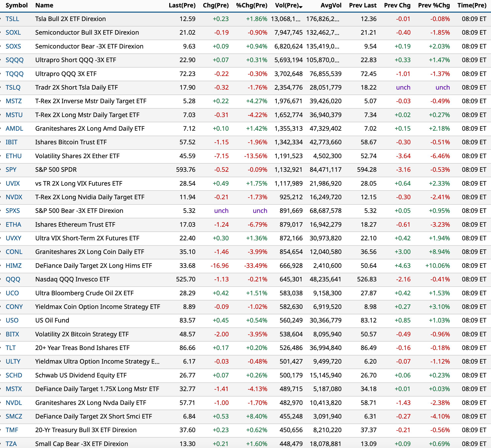Sort by Name column header
This screenshot has height=448, width=491.
tap(44, 5)
